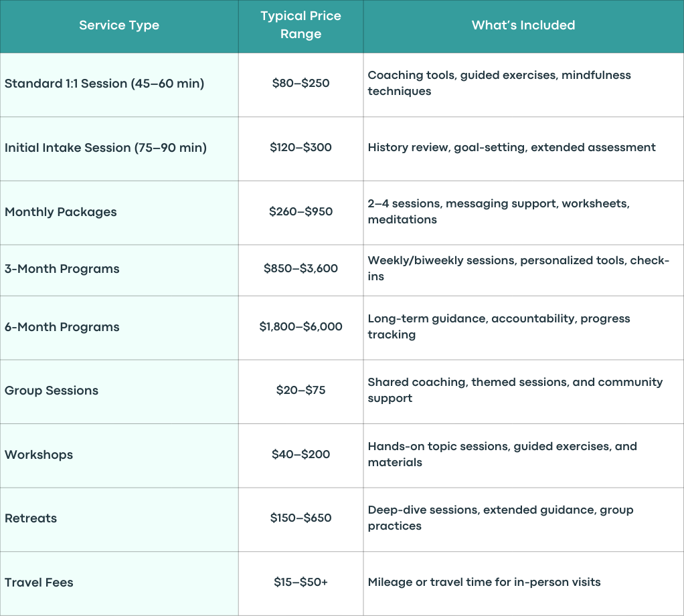
Task: Select the 6-Month Programs row label
Action: 62,327
